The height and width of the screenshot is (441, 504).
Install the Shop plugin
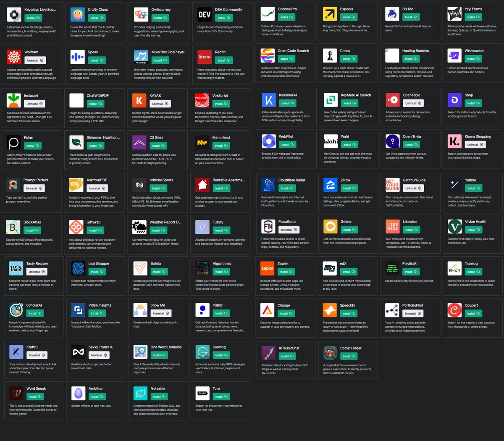(x=473, y=103)
